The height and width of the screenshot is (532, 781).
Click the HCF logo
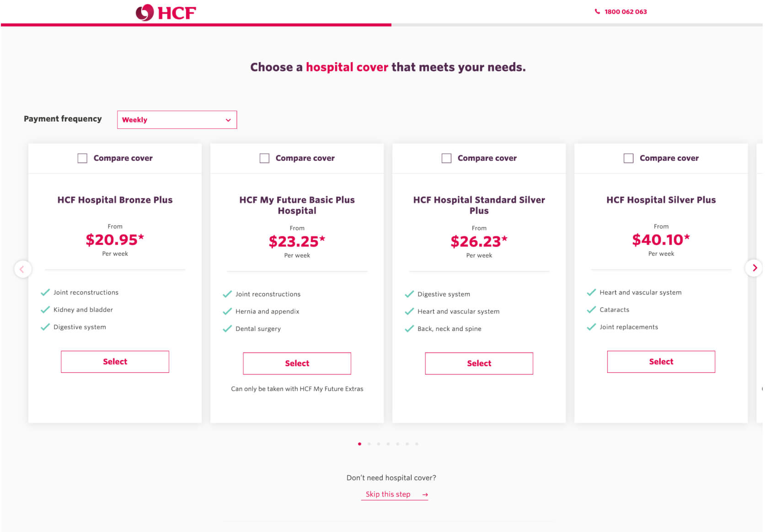[166, 12]
